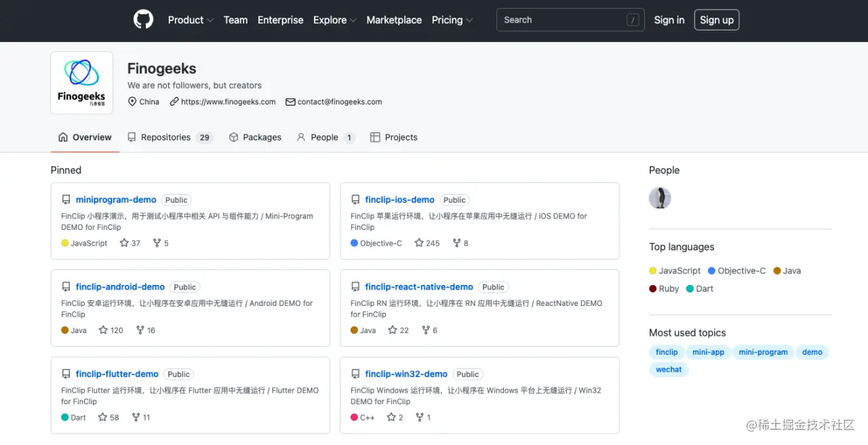Open the finclip-win32-demo repository link
868x445 pixels.
[406, 374]
